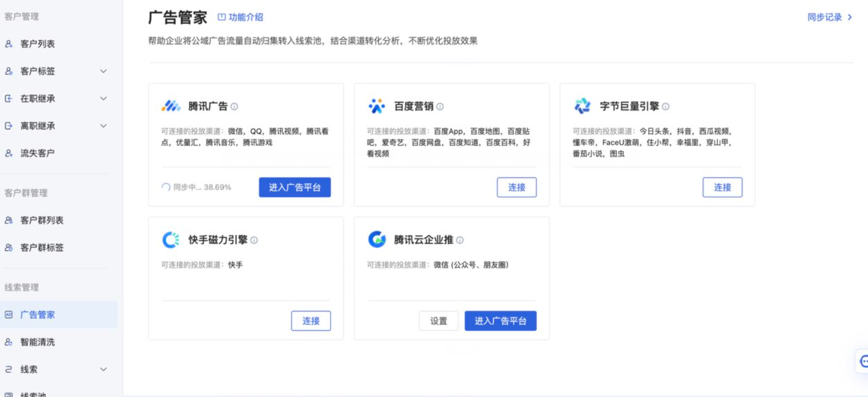Go to 流失客户 menu item
The height and width of the screenshot is (397, 868).
(59, 153)
